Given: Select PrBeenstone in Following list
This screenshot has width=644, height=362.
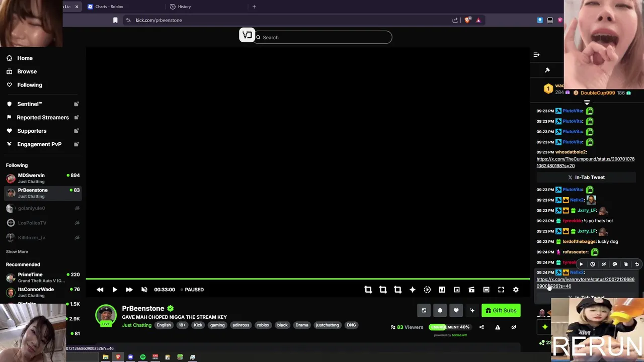Looking at the screenshot, I should [x=43, y=193].
